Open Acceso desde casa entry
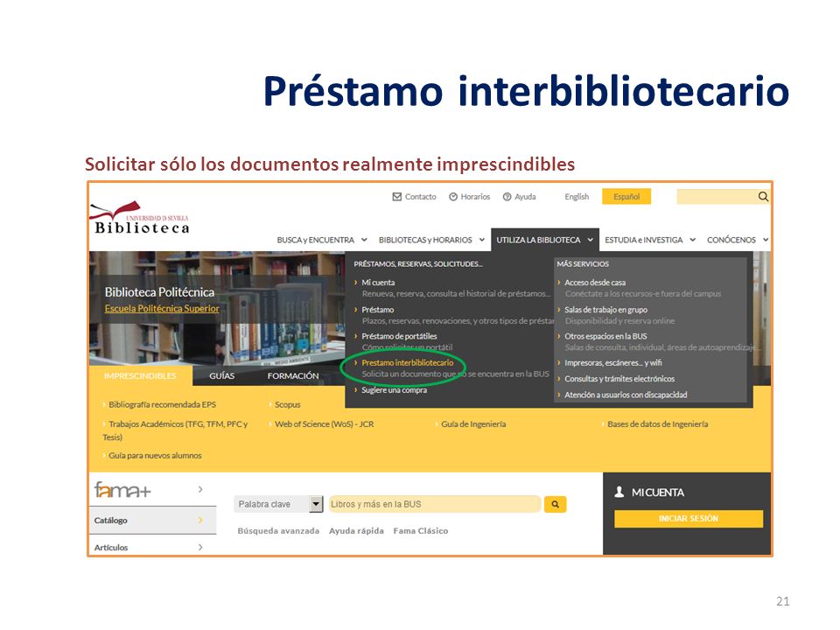This screenshot has height=630, width=840. (x=595, y=283)
